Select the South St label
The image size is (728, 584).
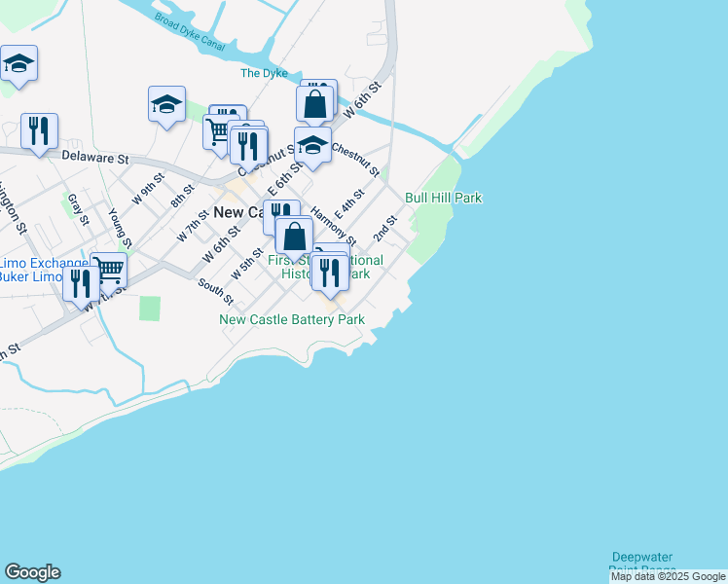[x=215, y=292]
